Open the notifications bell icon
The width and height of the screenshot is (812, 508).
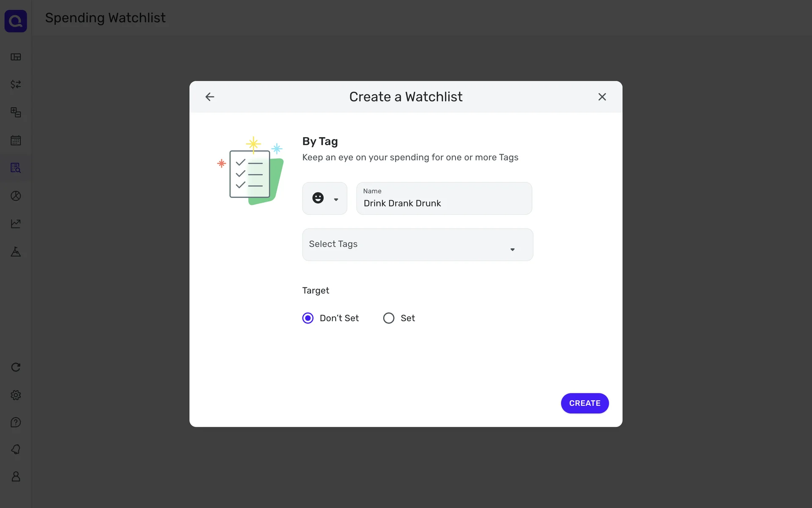point(16,449)
